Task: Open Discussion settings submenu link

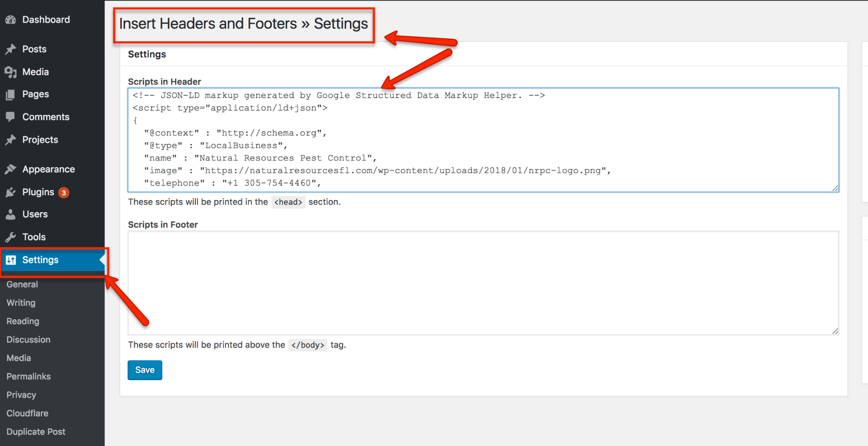Action: click(28, 339)
